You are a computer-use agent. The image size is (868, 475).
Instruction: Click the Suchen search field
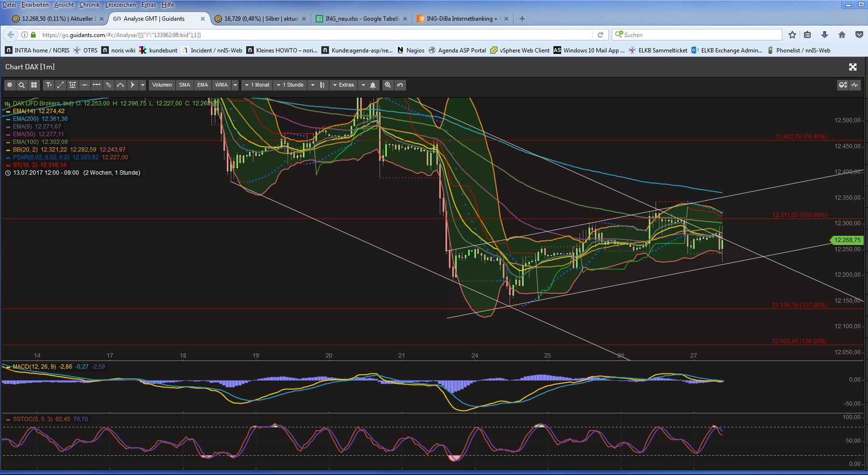coord(701,35)
